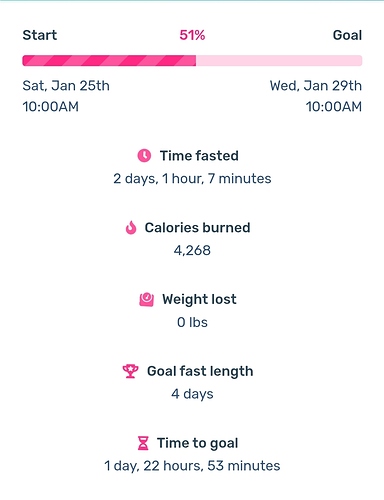Select the 51% progress percentage label
Viewport: 384px width, 500px height.
192,35
